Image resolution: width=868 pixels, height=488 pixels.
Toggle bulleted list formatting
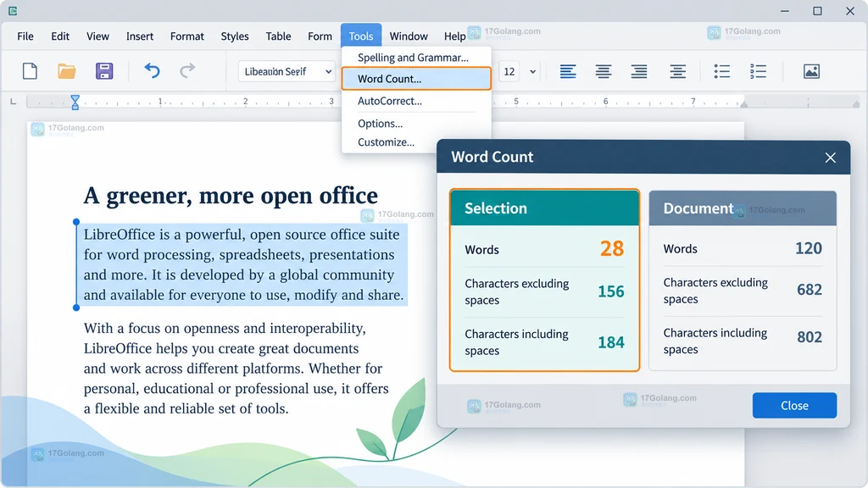722,71
